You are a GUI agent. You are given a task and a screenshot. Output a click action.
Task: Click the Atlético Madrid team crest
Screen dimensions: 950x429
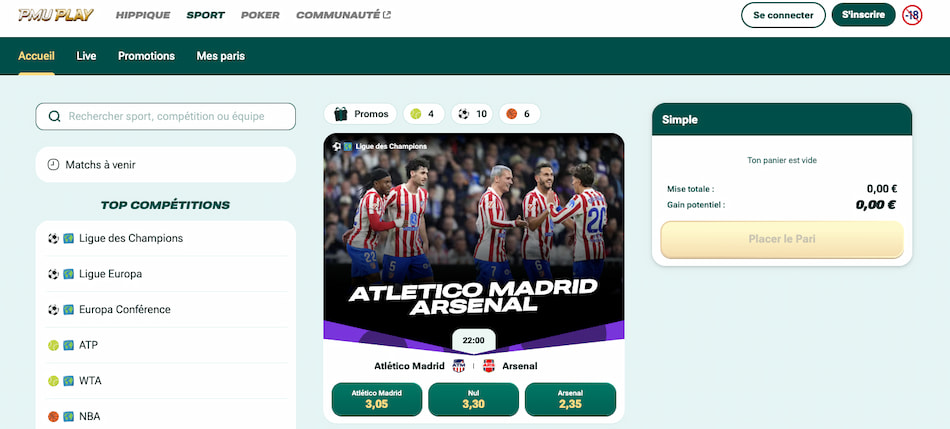tap(459, 366)
